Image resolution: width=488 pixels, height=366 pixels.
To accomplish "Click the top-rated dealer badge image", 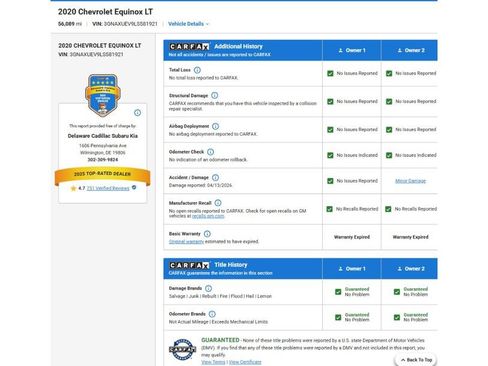I will pos(102,95).
